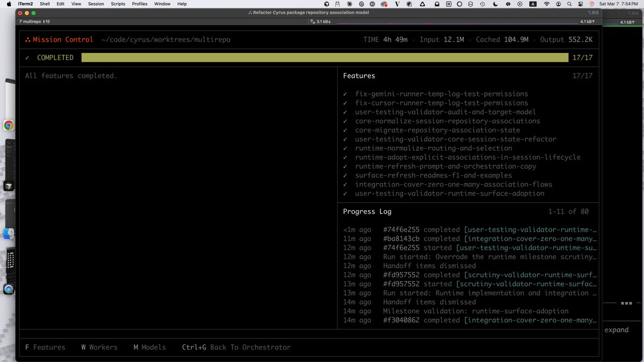Open Control Center in the menu bar
Image resolution: width=644 pixels, height=362 pixels.
[580, 4]
